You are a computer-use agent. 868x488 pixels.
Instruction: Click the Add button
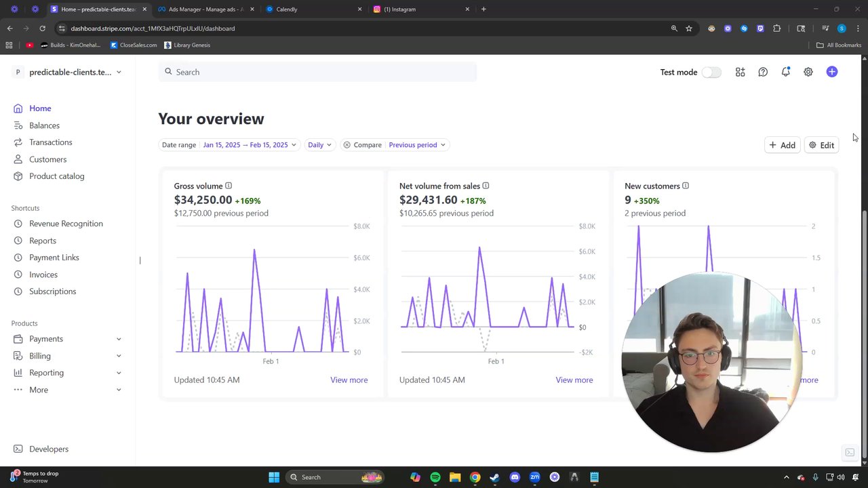click(x=782, y=145)
